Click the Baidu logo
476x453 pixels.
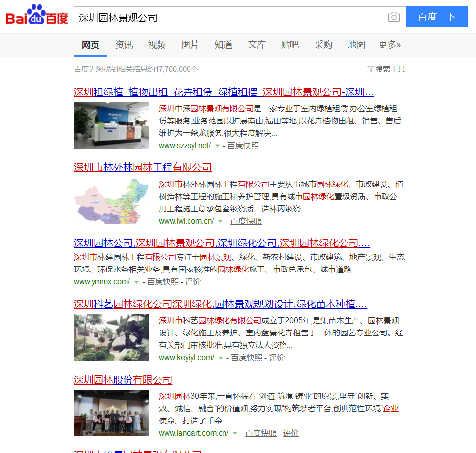tap(37, 14)
